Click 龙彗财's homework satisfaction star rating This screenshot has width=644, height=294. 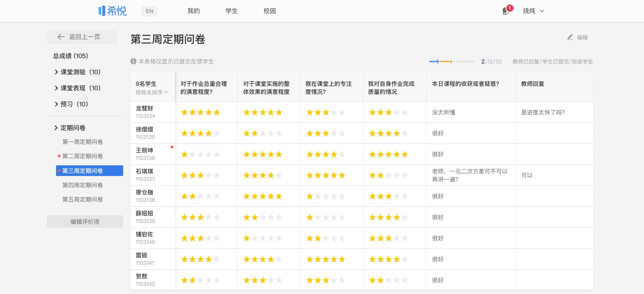click(x=200, y=113)
